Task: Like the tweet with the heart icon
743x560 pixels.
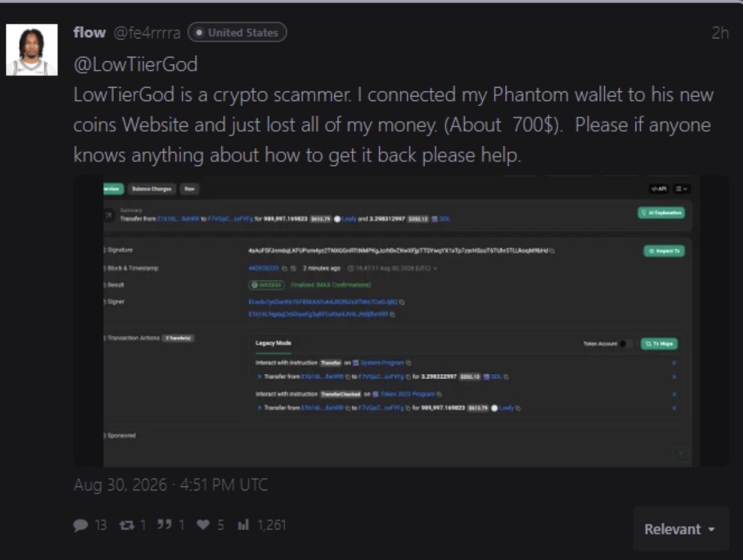Action: [x=203, y=525]
